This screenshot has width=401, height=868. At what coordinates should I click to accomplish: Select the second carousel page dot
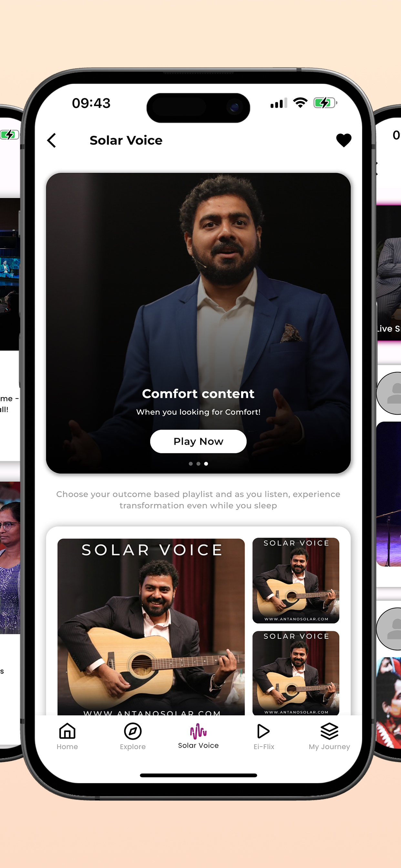[199, 464]
